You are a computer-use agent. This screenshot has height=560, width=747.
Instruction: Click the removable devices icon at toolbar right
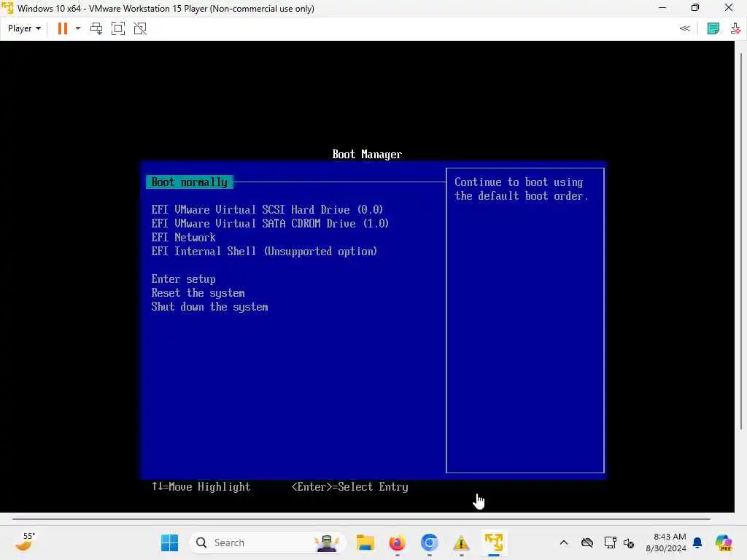735,28
